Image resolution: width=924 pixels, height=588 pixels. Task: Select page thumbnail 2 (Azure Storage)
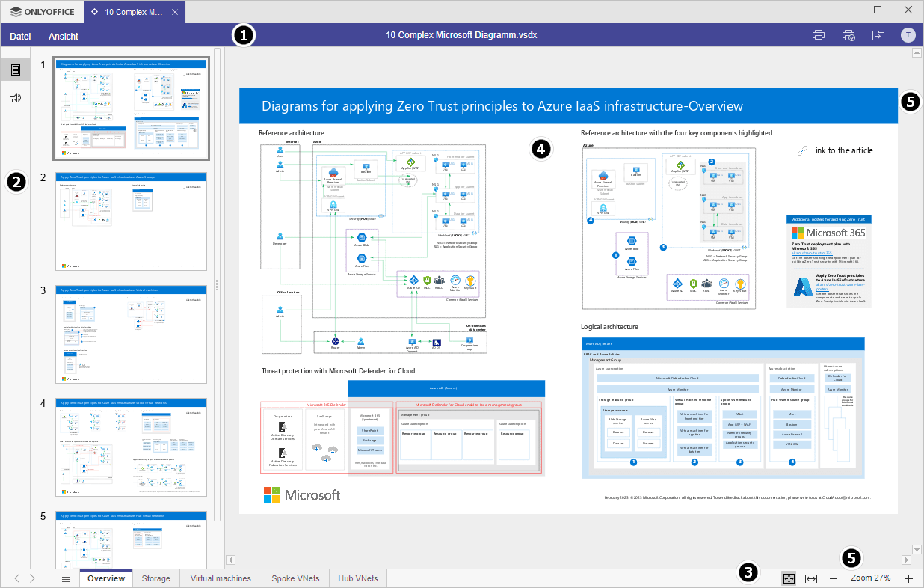pos(132,221)
